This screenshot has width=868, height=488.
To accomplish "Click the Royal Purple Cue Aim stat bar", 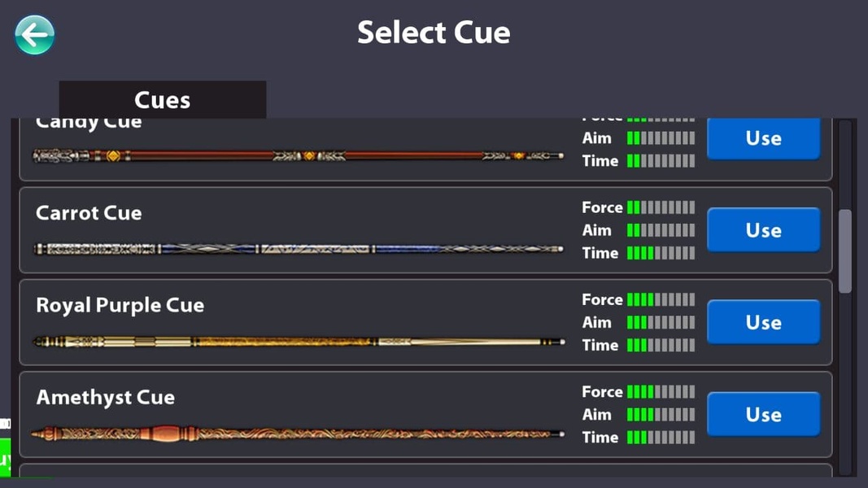I will (x=661, y=322).
